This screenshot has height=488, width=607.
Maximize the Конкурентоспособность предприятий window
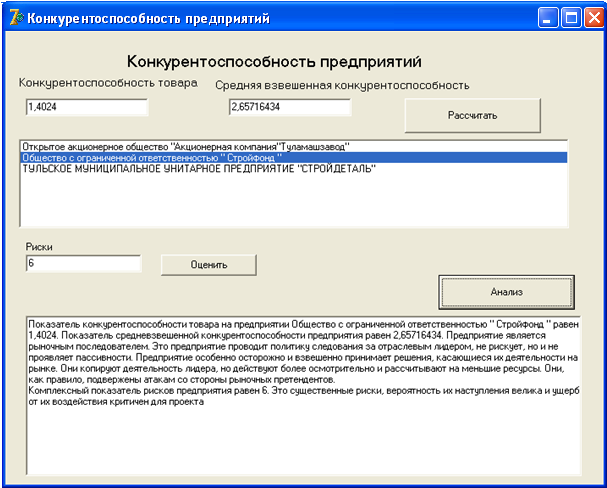[x=571, y=18]
